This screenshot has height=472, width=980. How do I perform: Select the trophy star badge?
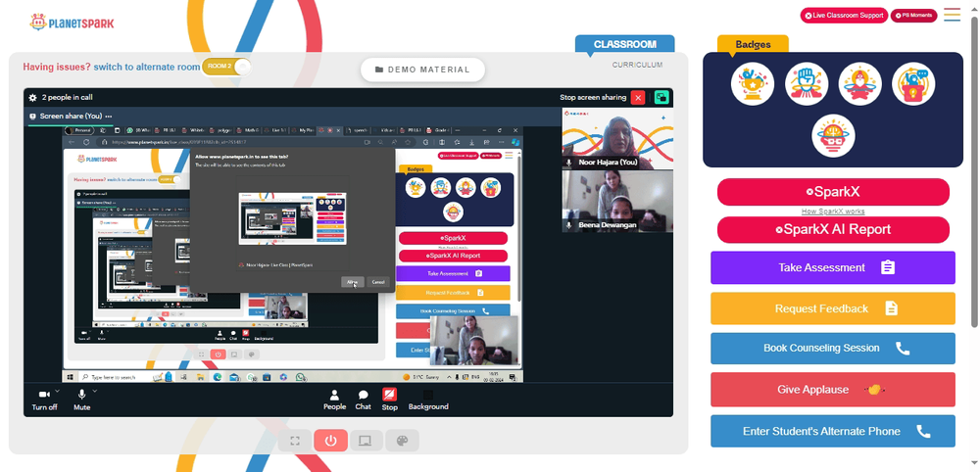753,83
